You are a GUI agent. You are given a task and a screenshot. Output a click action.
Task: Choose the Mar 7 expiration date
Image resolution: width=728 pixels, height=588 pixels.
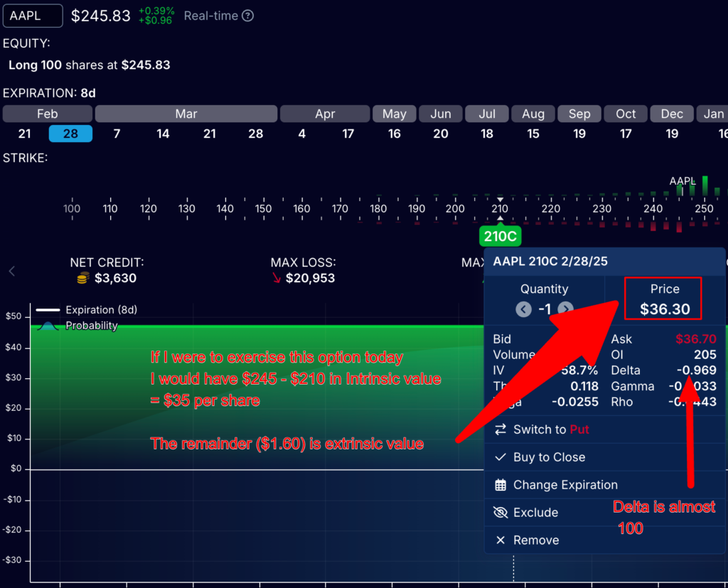click(x=117, y=134)
